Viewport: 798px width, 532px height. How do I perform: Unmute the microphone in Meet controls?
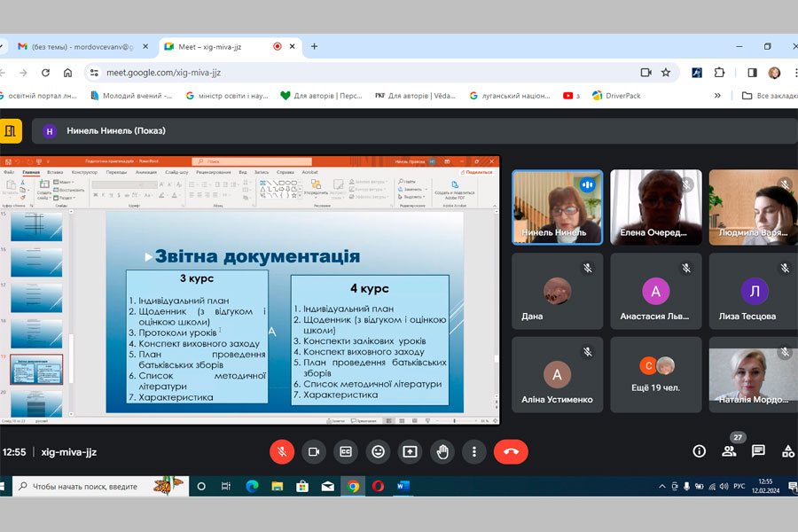[x=281, y=452]
